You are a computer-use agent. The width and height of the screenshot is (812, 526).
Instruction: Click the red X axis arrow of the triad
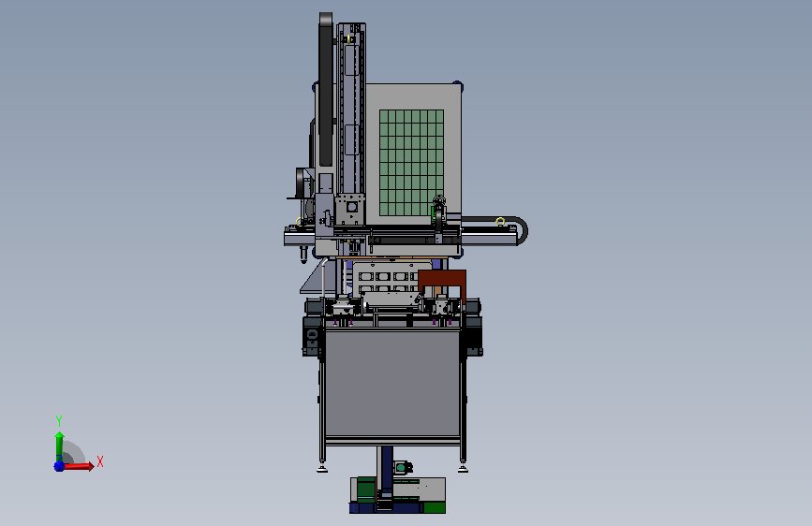tap(78, 466)
